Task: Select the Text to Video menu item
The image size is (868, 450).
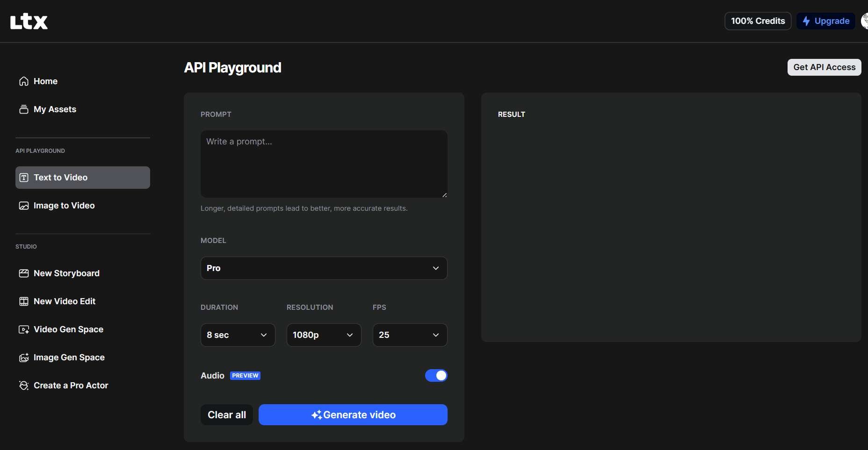Action: pyautogui.click(x=83, y=178)
